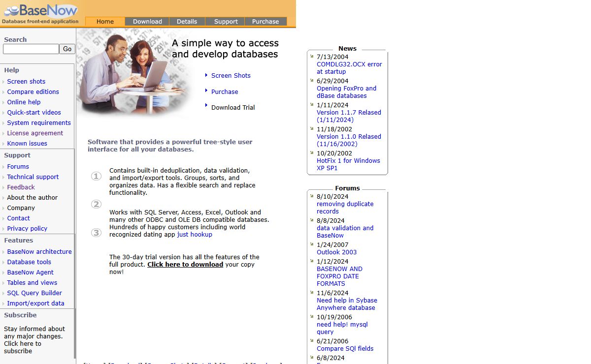Open Version 1.1.0 Relased news item
Image resolution: width=591 pixels, height=364 pixels.
point(349,140)
